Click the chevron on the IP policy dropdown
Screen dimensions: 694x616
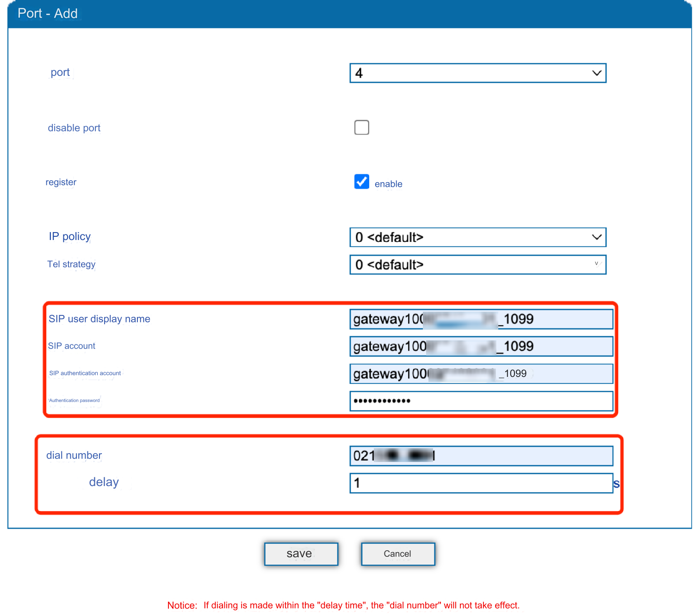[x=596, y=237]
